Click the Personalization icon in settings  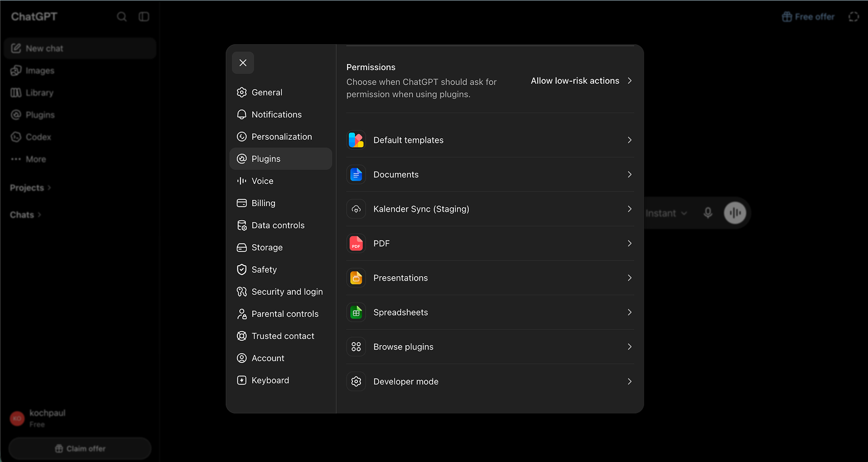coord(242,137)
